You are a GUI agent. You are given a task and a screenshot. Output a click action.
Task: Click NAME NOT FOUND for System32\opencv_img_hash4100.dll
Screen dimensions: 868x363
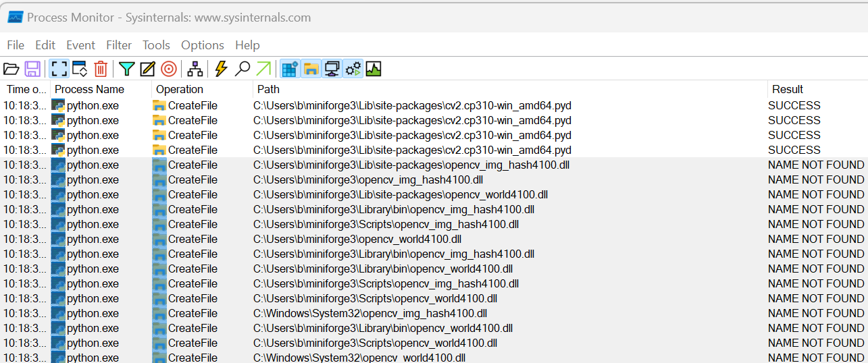coord(816,313)
